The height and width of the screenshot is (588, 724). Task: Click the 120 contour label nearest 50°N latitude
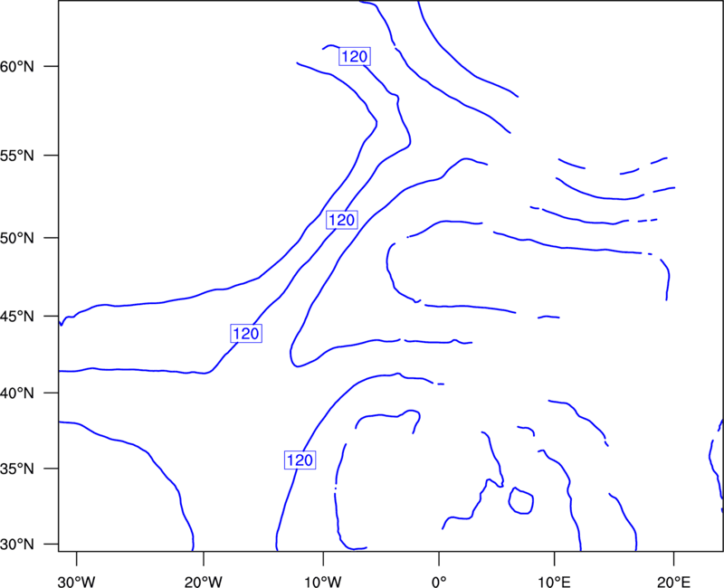(x=342, y=220)
